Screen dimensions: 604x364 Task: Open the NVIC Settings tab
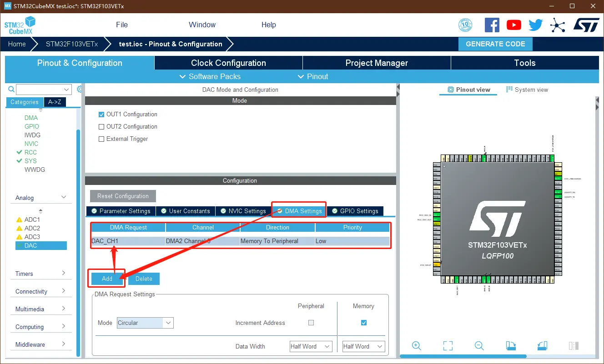pos(243,211)
